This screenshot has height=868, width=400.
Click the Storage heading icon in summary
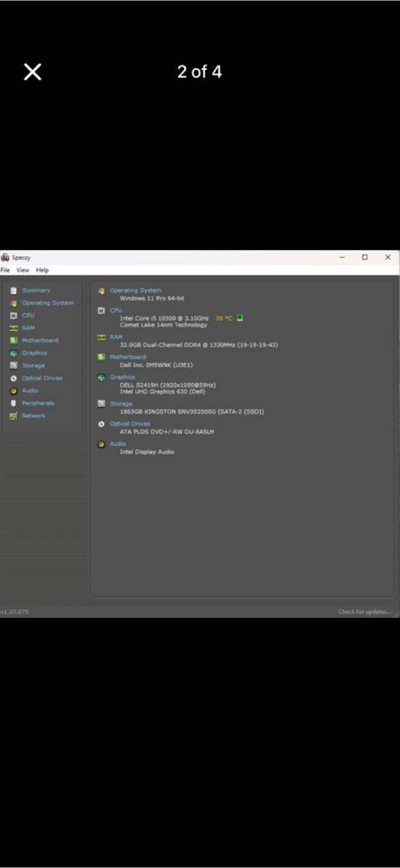[x=101, y=404]
